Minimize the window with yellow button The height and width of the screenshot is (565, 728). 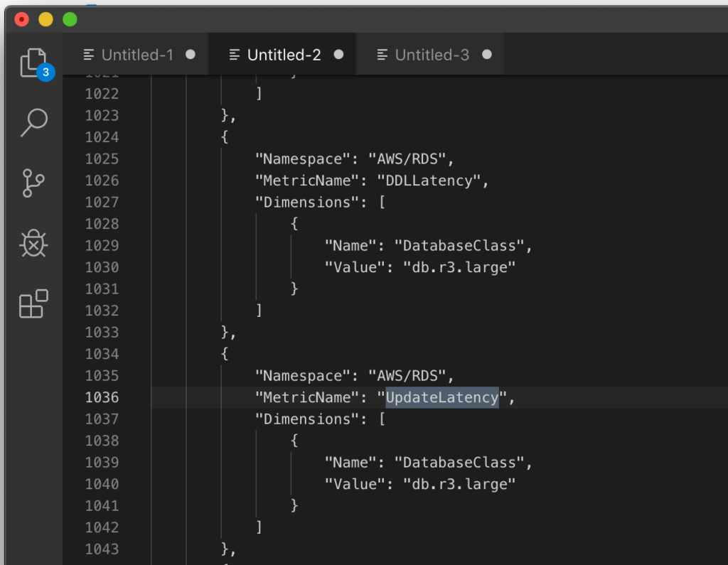click(45, 19)
